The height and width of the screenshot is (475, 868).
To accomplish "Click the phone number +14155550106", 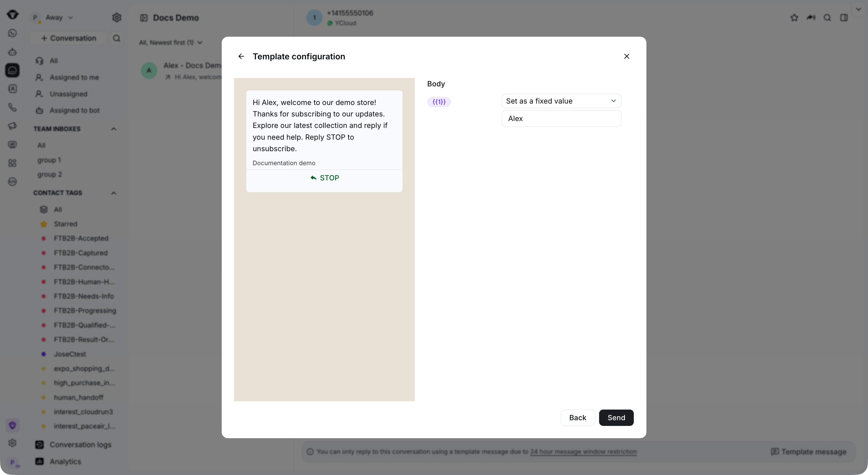I will [x=350, y=13].
